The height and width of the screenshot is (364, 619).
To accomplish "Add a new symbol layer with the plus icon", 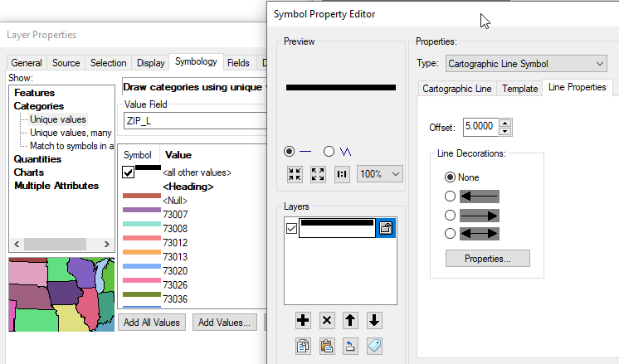I will [x=303, y=320].
